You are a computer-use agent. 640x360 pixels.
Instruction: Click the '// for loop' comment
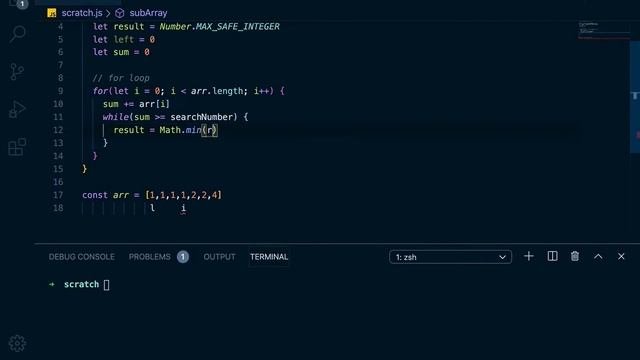pos(121,78)
